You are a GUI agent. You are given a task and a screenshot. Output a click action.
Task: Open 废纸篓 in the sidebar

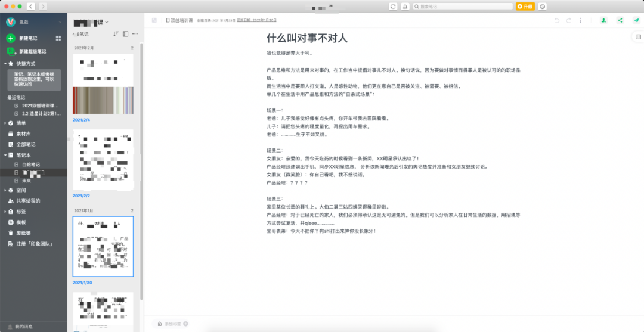(25, 233)
